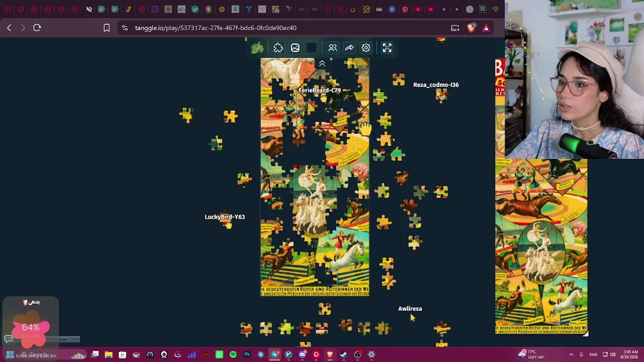Reload the tanggle.io page
Screen dimensions: 644x362
[37, 28]
